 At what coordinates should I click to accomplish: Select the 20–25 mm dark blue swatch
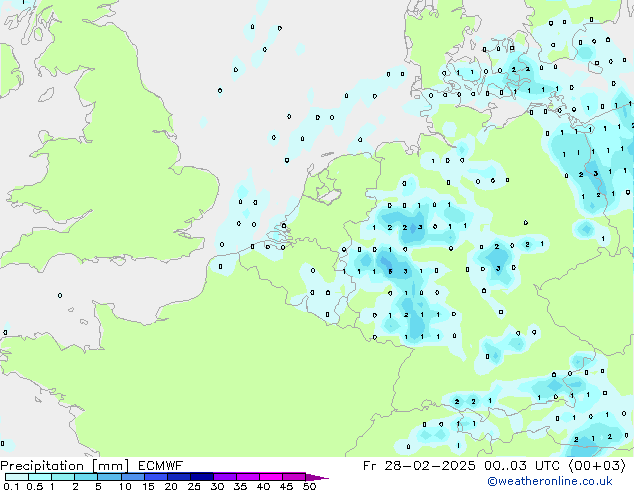pyautogui.click(x=180, y=477)
